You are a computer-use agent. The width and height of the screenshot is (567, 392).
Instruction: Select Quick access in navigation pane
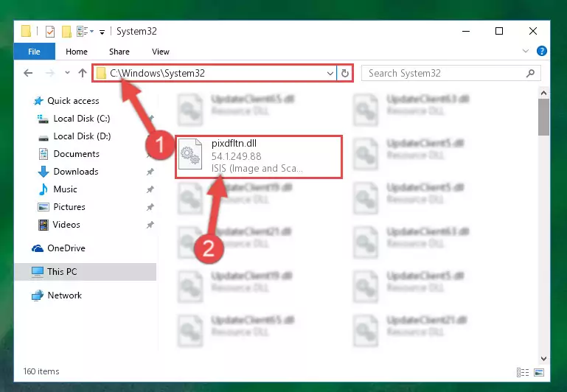pos(73,101)
